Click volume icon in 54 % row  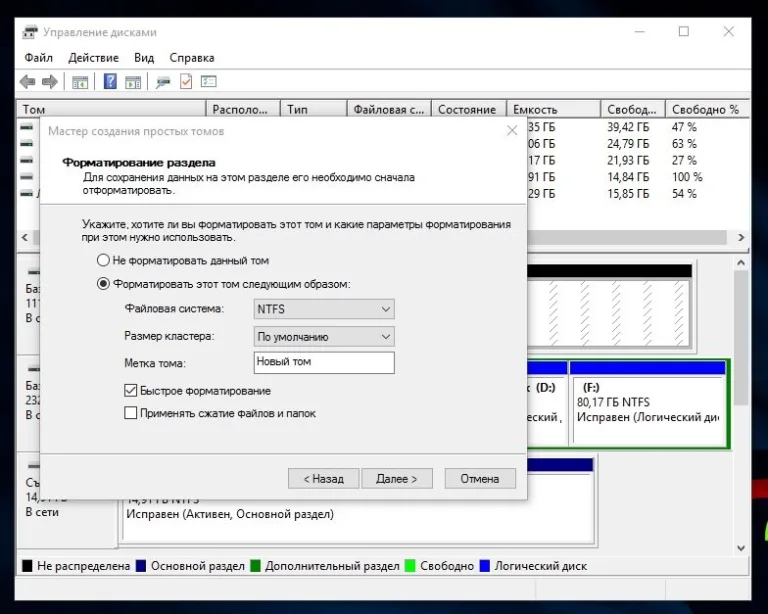26,193
